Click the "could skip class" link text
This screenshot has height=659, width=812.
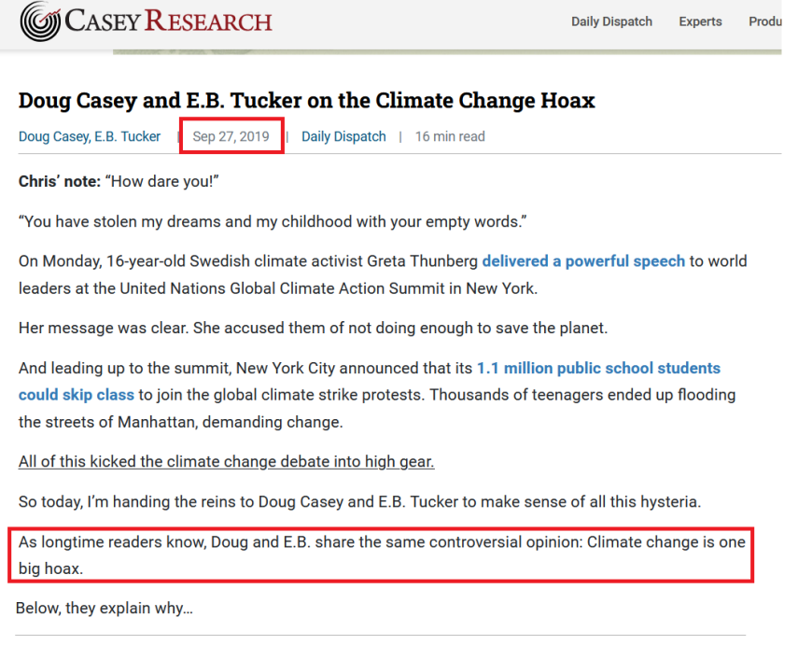point(77,395)
